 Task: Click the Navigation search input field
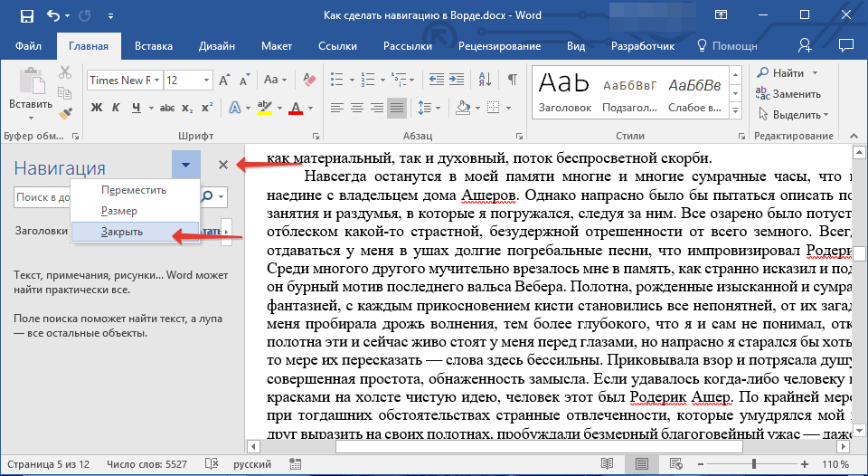click(x=41, y=196)
